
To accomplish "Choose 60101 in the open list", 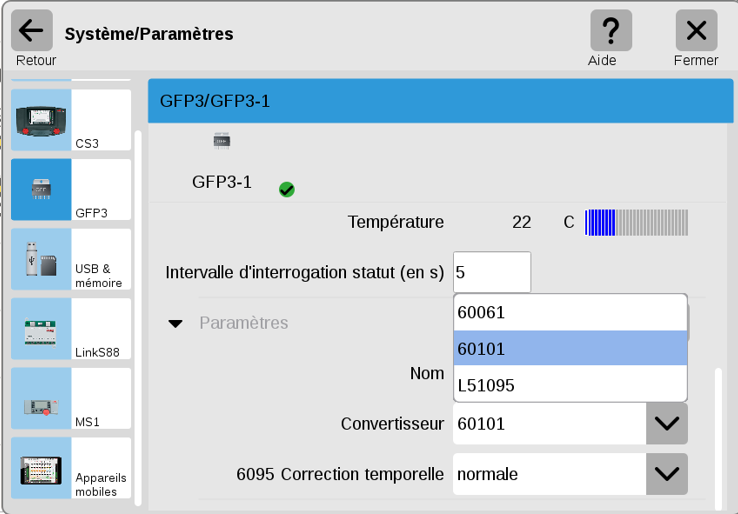I will click(570, 348).
